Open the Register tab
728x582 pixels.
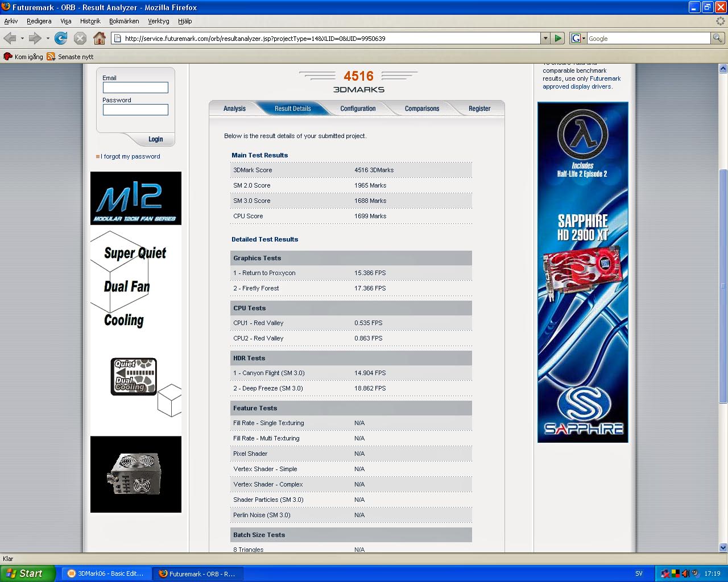(479, 109)
